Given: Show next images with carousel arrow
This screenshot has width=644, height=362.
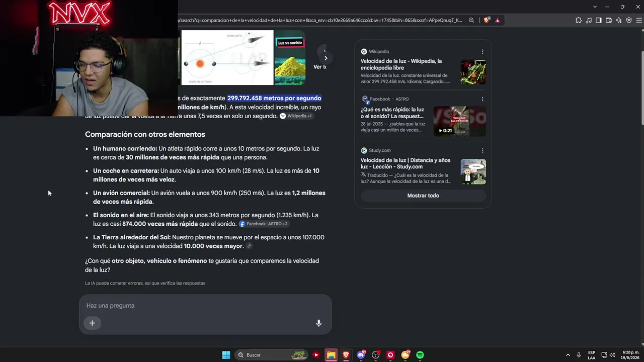Looking at the screenshot, I should pos(326,58).
